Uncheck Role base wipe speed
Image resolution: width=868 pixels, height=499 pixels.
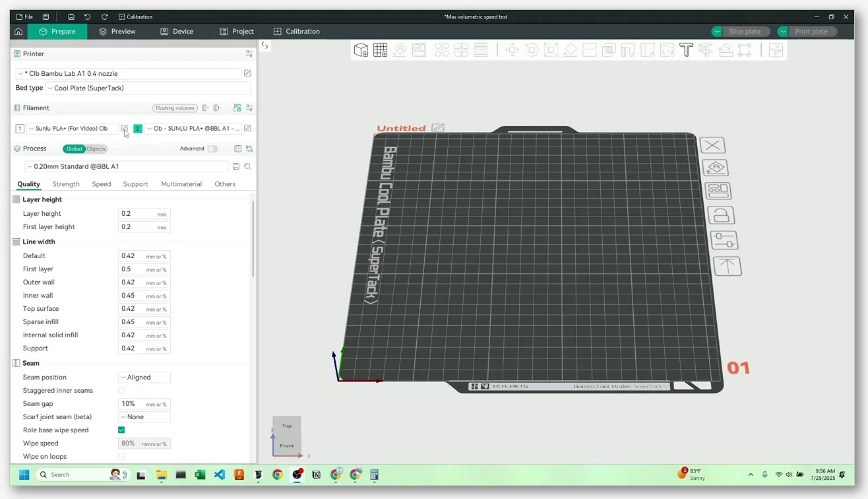pos(121,430)
